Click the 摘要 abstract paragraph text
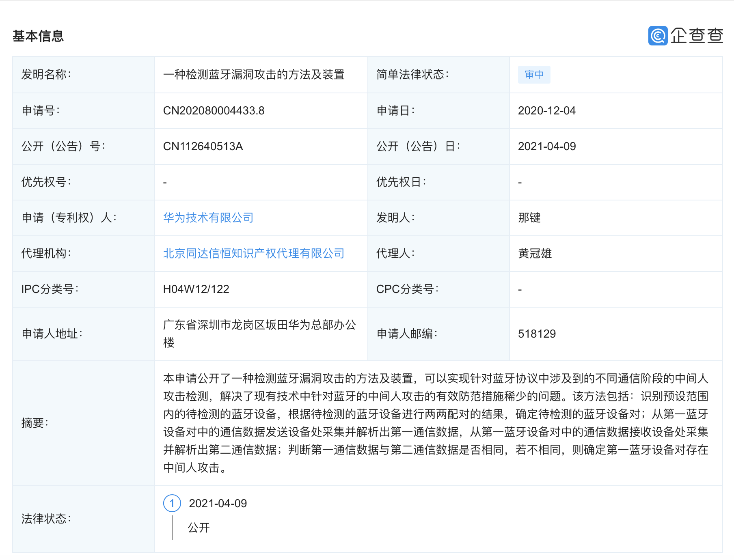 [x=436, y=423]
